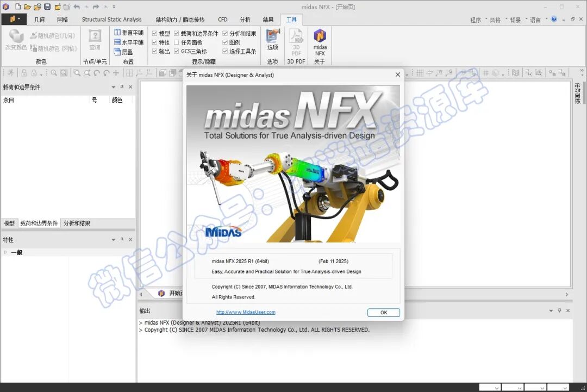This screenshot has width=587, height=392.
Task: Toggle the 特性 checkbox in 显示/隐藏
Action: click(154, 42)
